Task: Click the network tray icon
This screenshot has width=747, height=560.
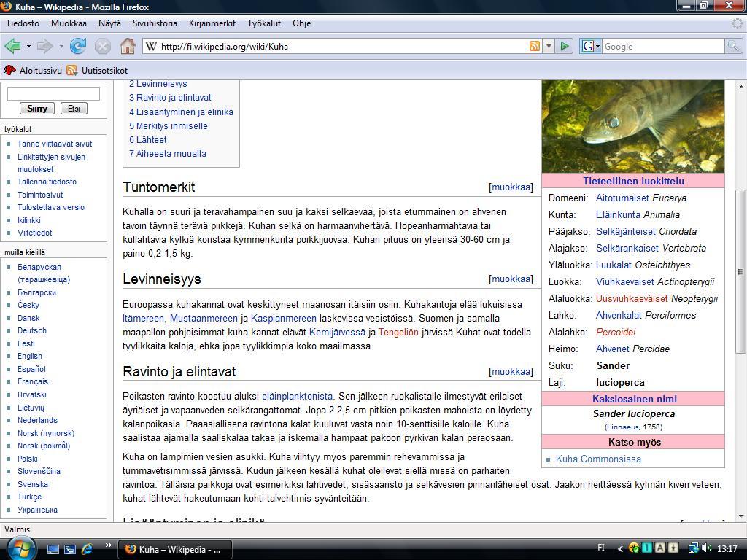Action: 693,548
